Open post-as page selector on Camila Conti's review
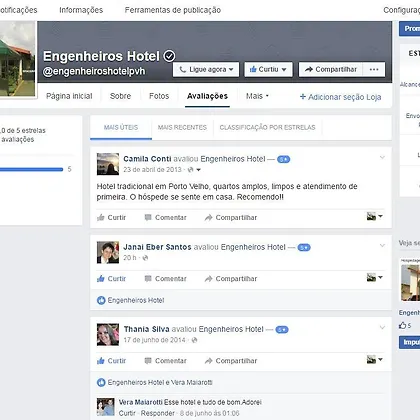The width and height of the screenshot is (420, 420). (375, 216)
